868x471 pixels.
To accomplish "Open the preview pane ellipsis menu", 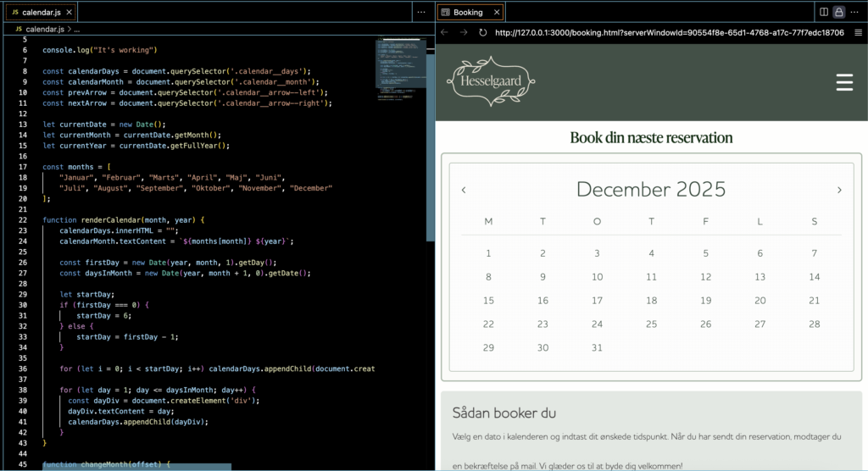I will pos(854,12).
